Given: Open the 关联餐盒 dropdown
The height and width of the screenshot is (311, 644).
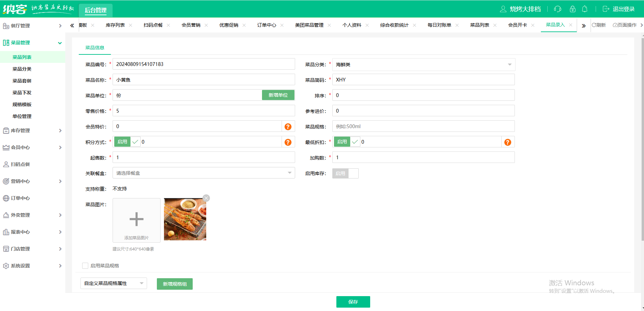Looking at the screenshot, I should [x=204, y=173].
